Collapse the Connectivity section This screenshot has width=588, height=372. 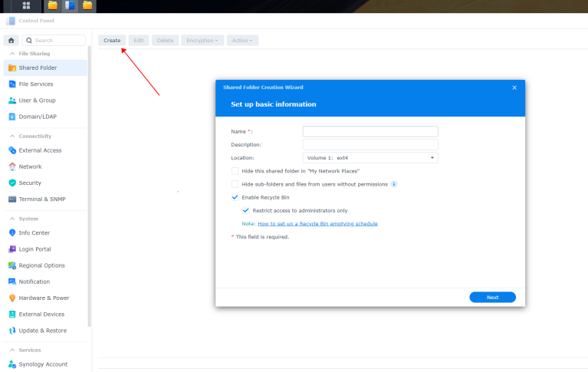(12, 136)
